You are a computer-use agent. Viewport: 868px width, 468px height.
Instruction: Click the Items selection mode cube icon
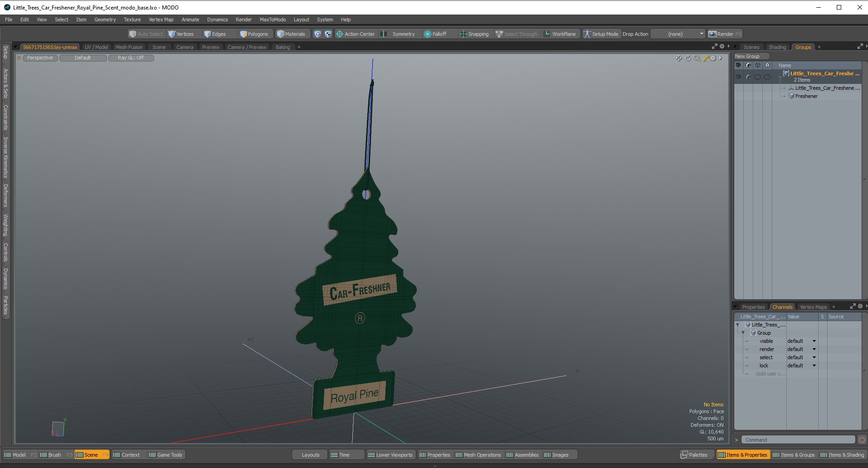coord(317,34)
